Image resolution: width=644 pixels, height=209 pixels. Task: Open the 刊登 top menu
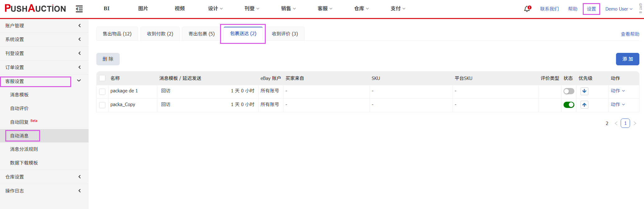coord(251,8)
